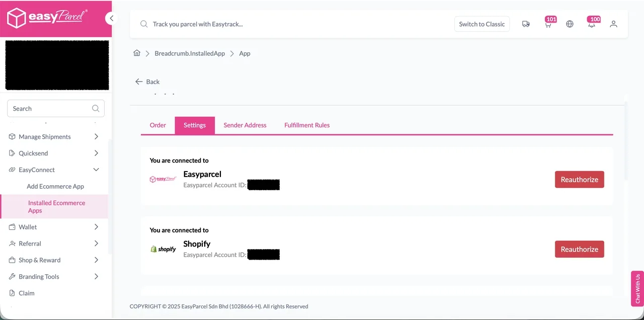The image size is (644, 320).
Task: Open notifications bell with 100 badge
Action: coord(592,24)
